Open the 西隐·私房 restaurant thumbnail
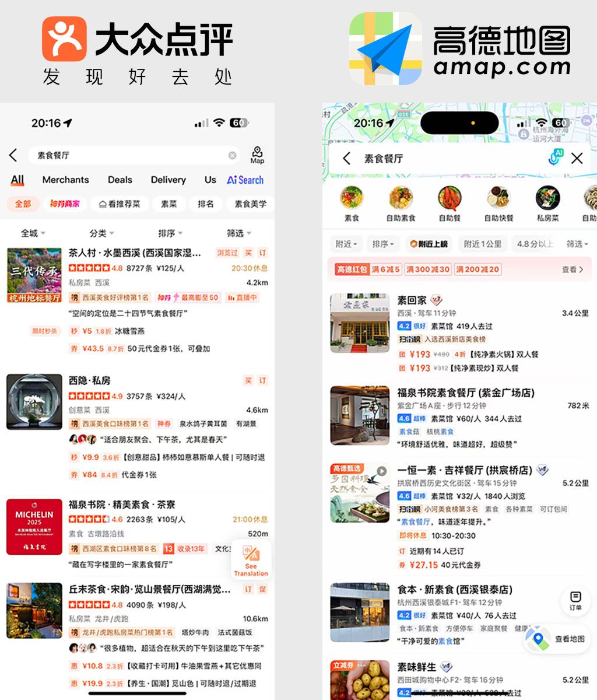This screenshot has height=700, width=597. pos(34,402)
